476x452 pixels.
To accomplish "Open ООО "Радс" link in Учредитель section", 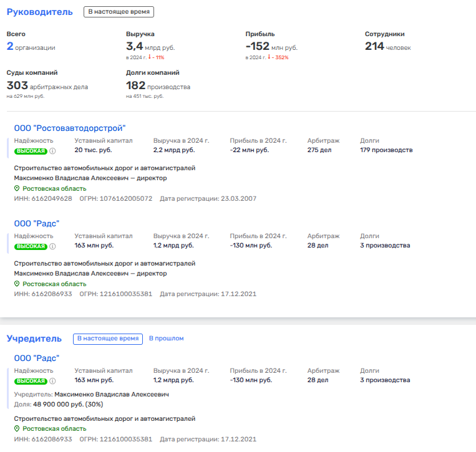I will [36, 358].
